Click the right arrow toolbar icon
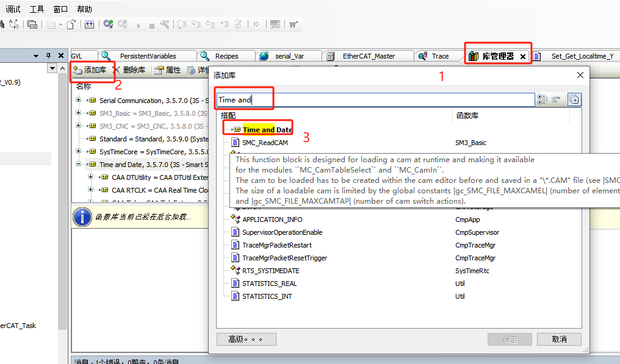This screenshot has height=364, width=620. (256, 24)
